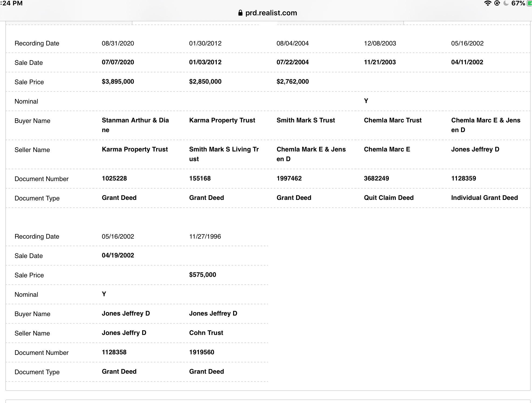The width and height of the screenshot is (532, 403).
Task: Click the Quit Claim Deed document type
Action: [x=389, y=198]
